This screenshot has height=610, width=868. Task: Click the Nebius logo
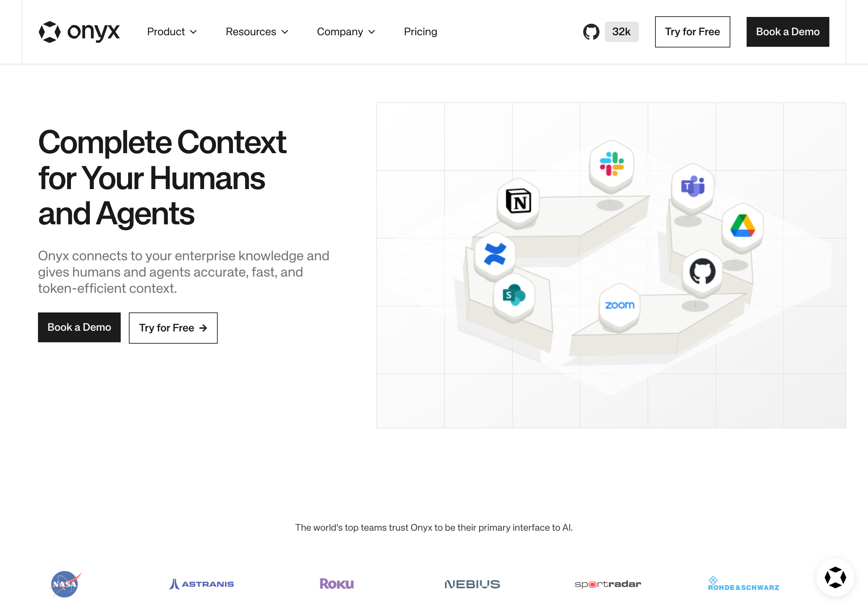tap(472, 584)
